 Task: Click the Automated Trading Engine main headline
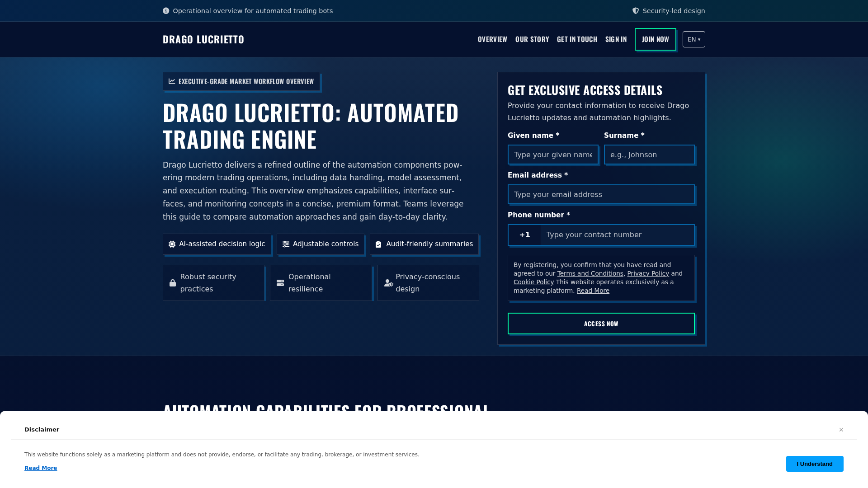pyautogui.click(x=311, y=126)
